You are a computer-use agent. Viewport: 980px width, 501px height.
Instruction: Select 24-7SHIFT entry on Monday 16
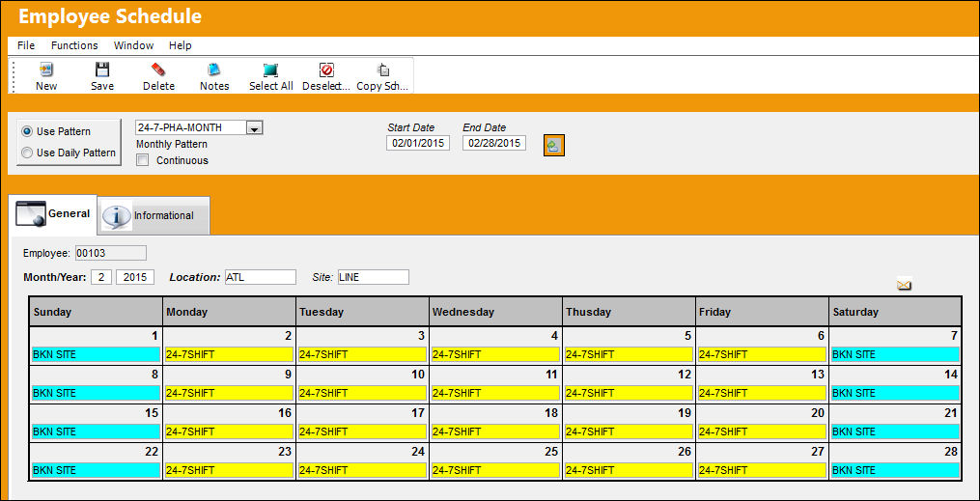[229, 431]
